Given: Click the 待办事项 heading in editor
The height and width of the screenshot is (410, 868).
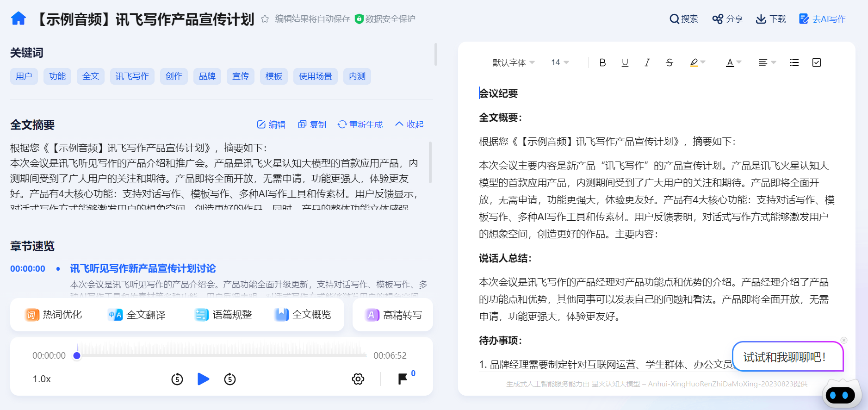Looking at the screenshot, I should point(500,341).
